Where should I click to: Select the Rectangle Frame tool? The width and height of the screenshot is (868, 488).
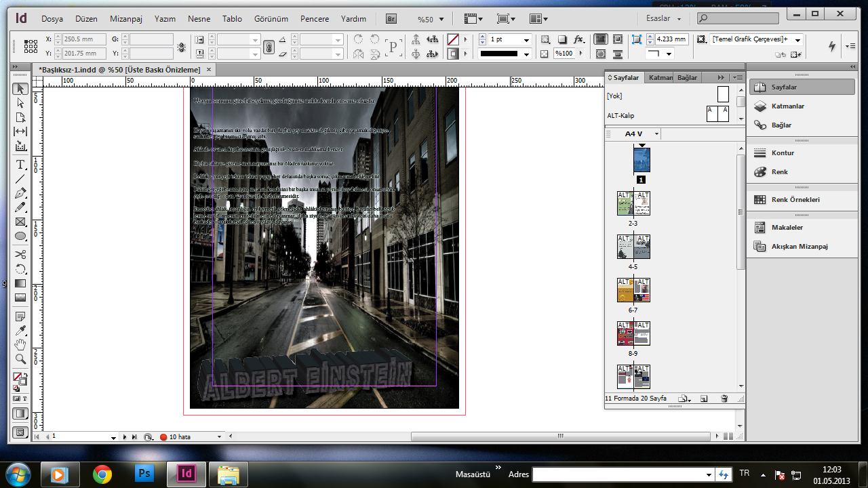20,222
